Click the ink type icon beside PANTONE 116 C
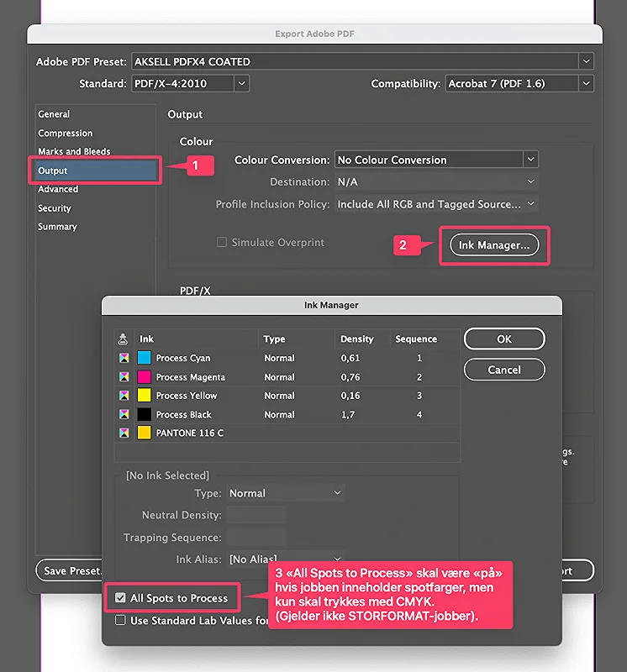 pos(124,433)
